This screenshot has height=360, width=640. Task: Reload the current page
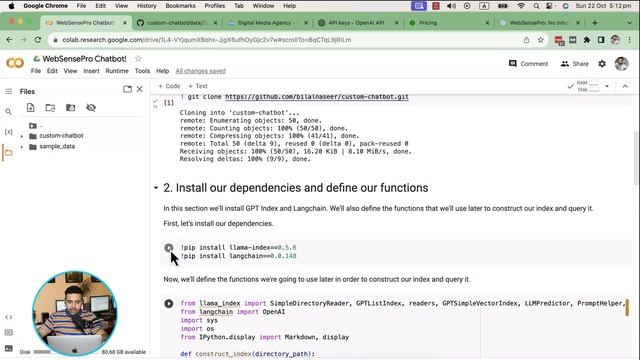[38, 40]
